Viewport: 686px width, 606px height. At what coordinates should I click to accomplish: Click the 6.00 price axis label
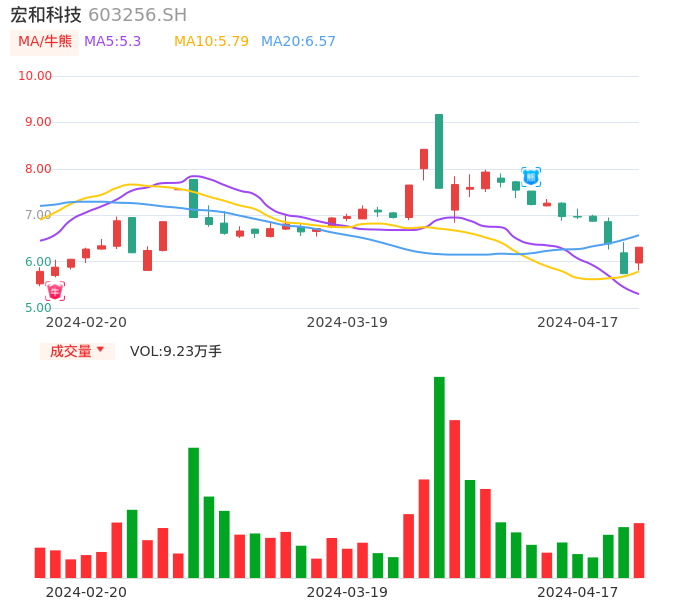38,262
